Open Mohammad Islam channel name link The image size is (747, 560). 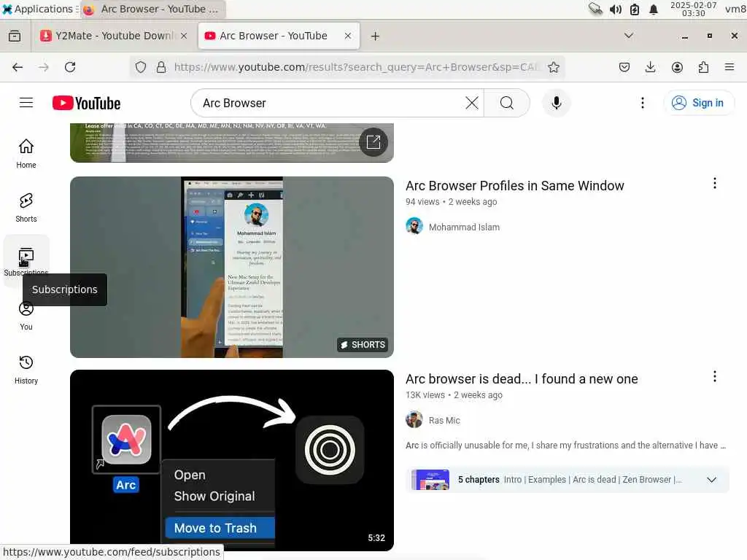coord(464,227)
